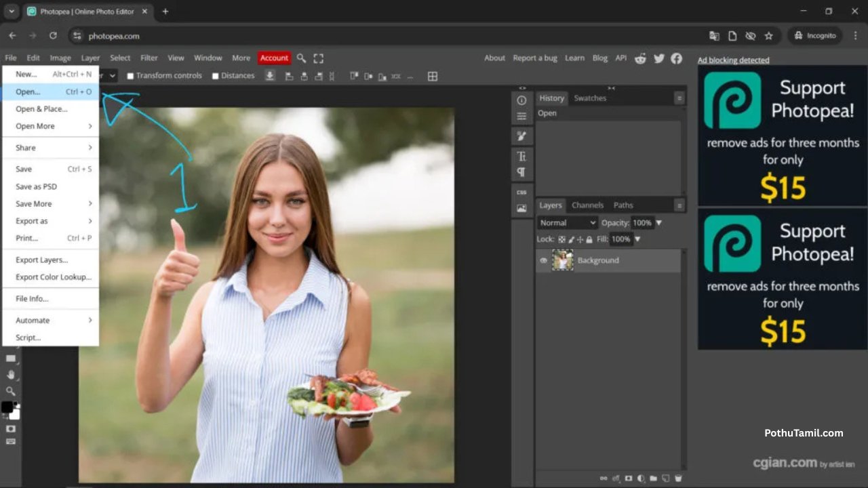Open Photopea's Facebook page icon

pyautogui.click(x=676, y=58)
